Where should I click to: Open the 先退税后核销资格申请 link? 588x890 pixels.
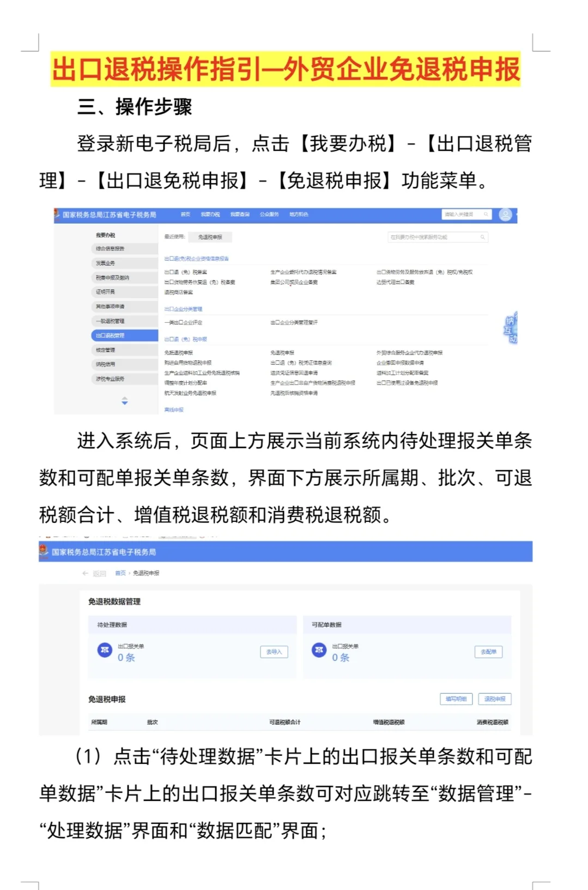[x=294, y=393]
